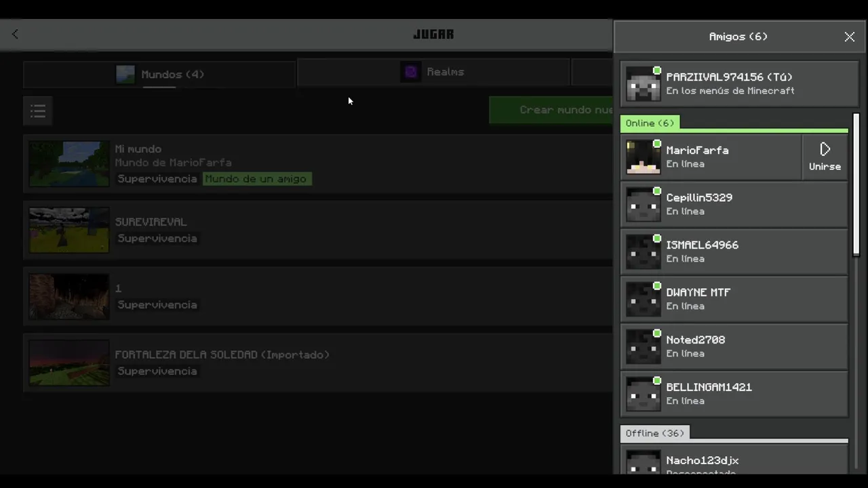Click En los menús de Minecraft status
Viewport: 868px width, 488px height.
730,91
